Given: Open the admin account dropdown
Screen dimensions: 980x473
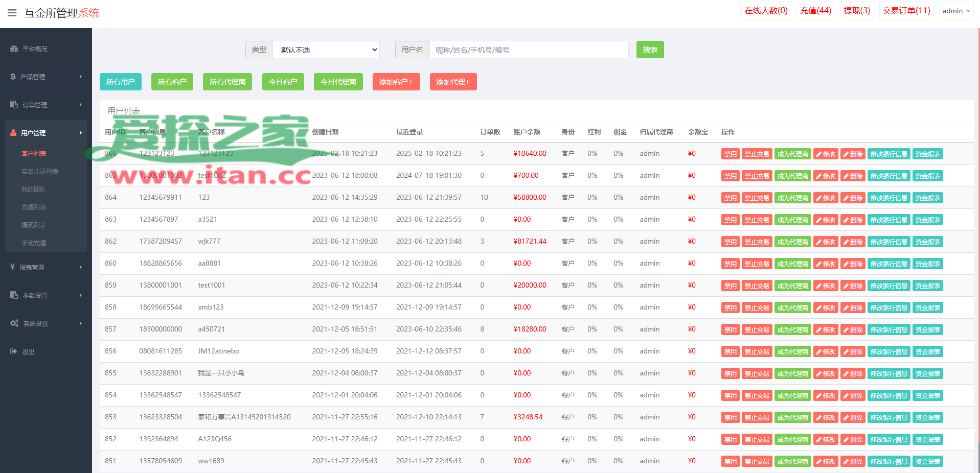Looking at the screenshot, I should click(x=955, y=11).
